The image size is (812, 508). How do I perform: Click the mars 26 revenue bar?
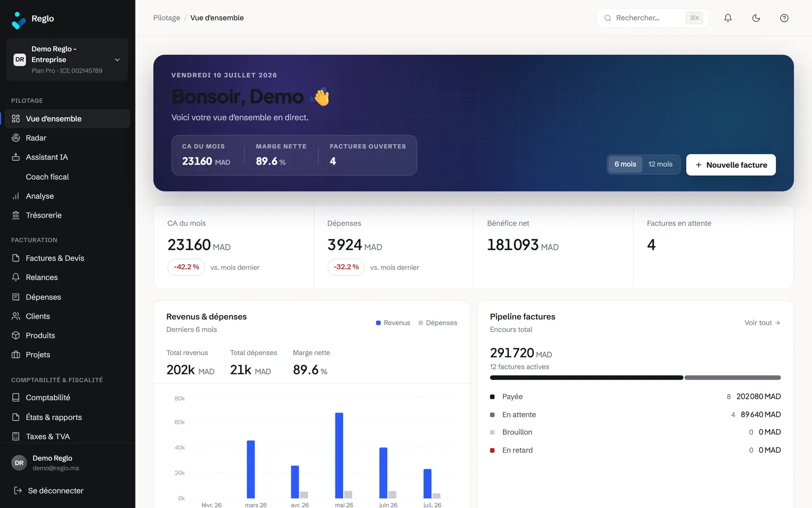[251, 469]
